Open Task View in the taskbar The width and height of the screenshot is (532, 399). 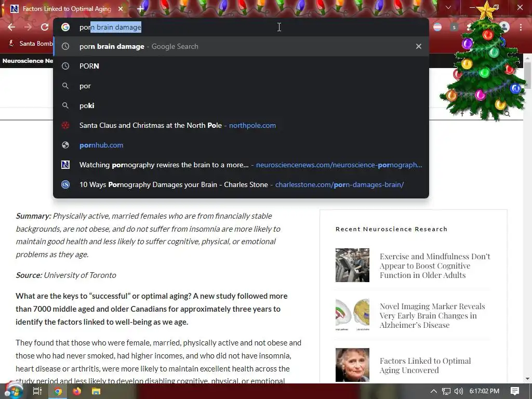37,391
